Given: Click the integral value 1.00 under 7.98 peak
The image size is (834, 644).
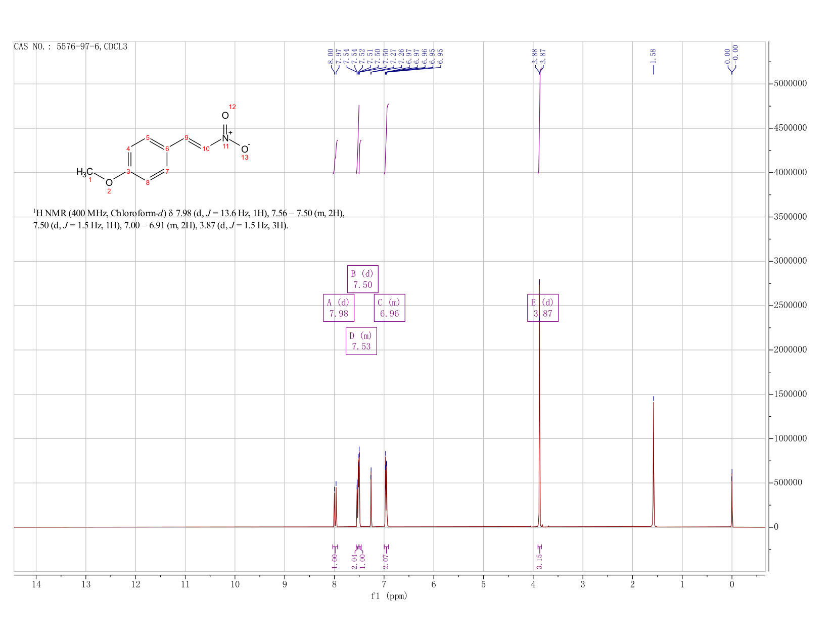Looking at the screenshot, I should coord(335,561).
